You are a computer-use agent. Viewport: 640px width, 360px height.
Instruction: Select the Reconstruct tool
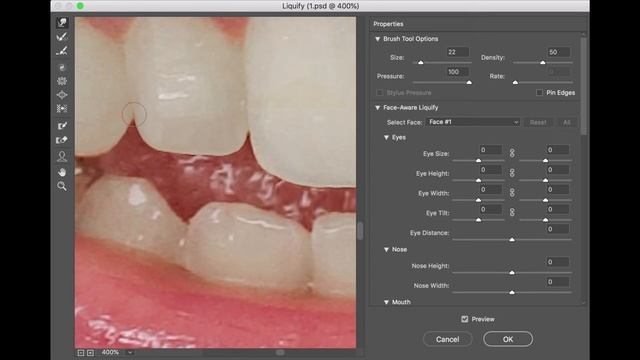pyautogui.click(x=62, y=37)
